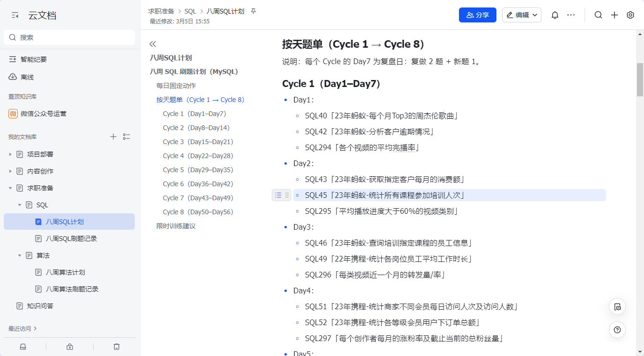Collapse the outline panel with double chevron
Image resolution: width=644 pixels, height=356 pixels.
tap(153, 44)
